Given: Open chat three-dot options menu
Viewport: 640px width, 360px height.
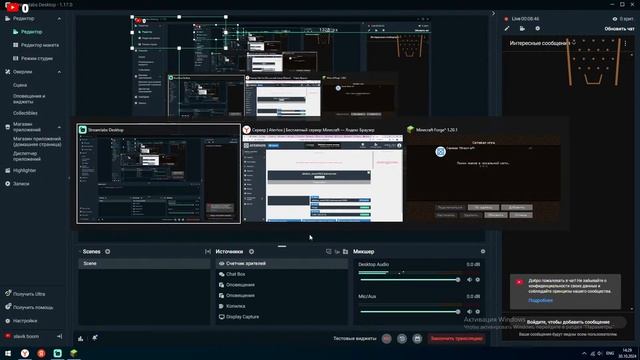Looking at the screenshot, I should [625, 43].
